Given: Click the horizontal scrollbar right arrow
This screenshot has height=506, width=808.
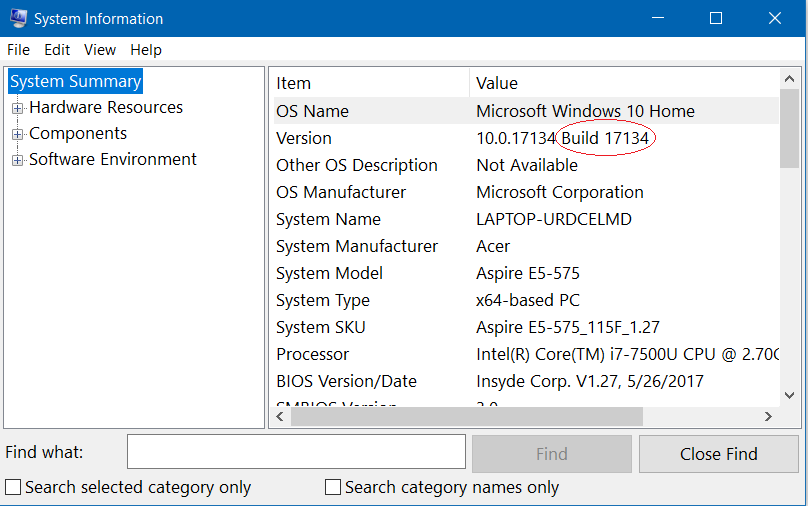Looking at the screenshot, I should [x=768, y=417].
